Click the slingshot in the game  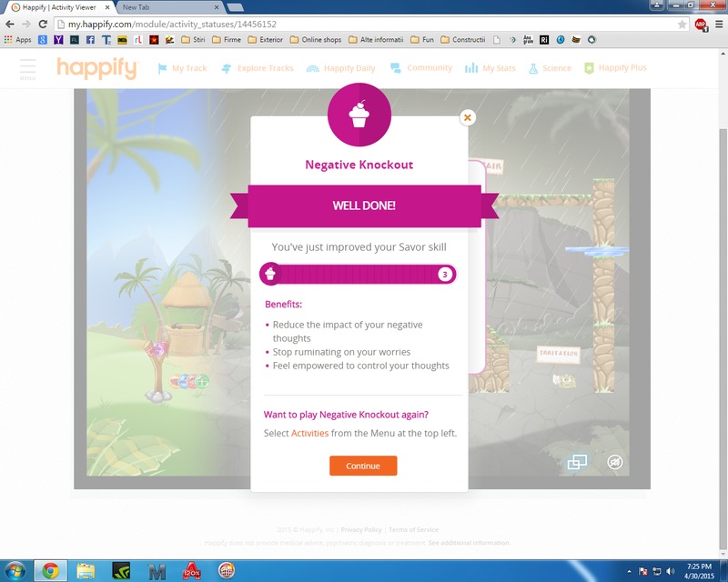157,363
